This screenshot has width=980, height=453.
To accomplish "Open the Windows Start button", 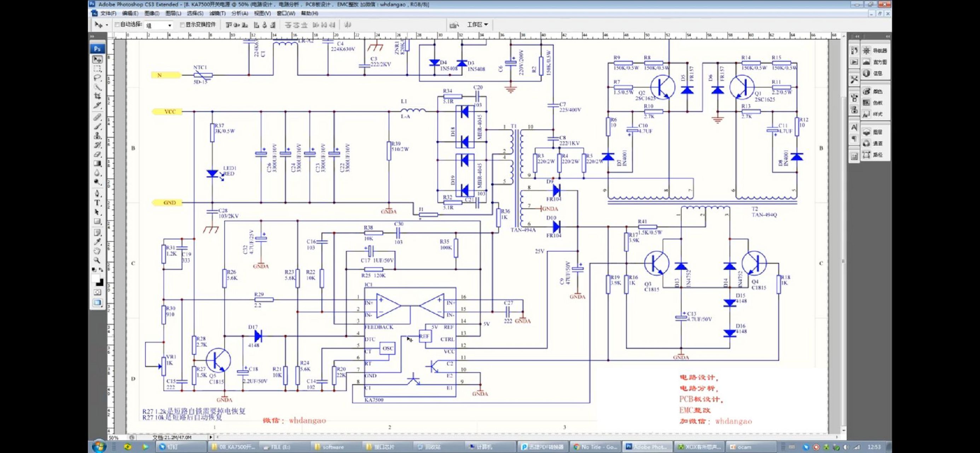I will coord(99,447).
